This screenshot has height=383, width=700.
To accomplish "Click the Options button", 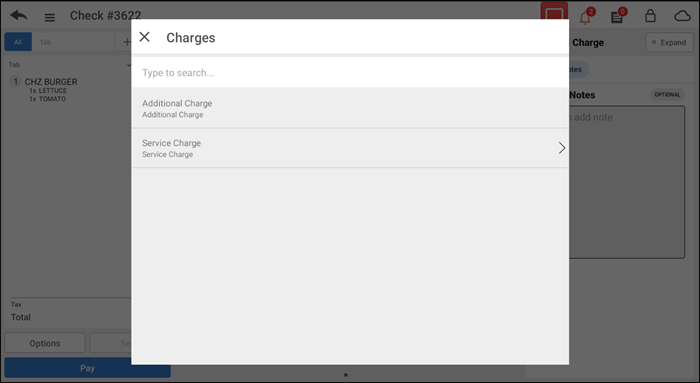I will tap(45, 343).
